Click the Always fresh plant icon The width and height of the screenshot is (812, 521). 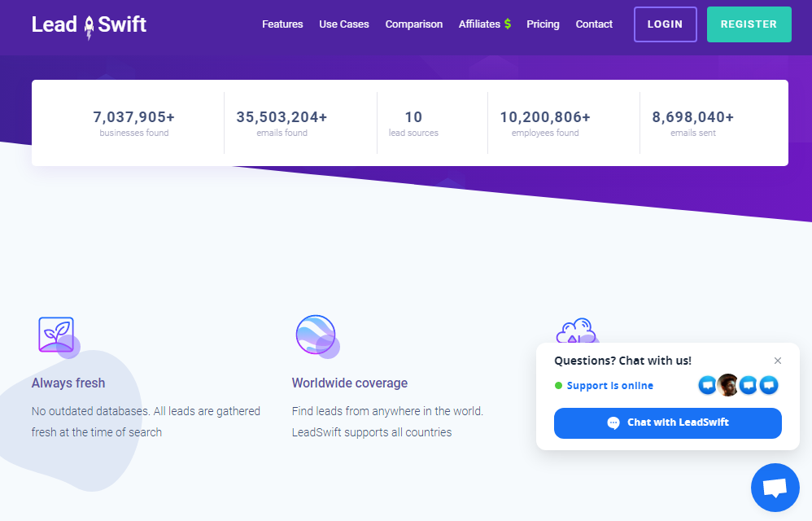coord(58,336)
